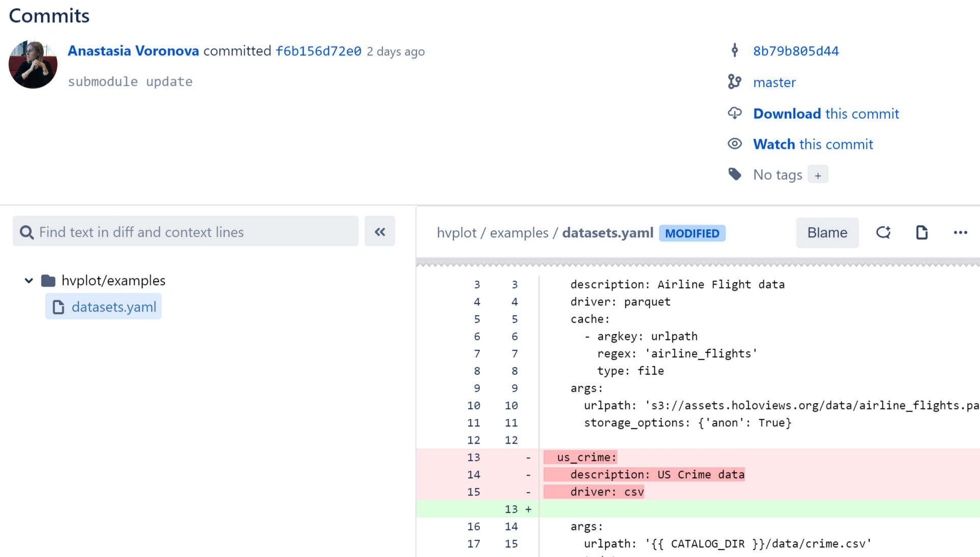Click Anastasia Voronova's avatar photo

(33, 65)
